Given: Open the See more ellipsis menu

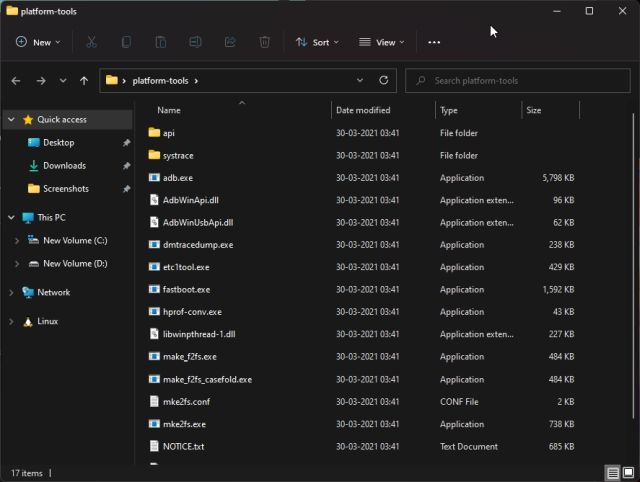Looking at the screenshot, I should [434, 42].
